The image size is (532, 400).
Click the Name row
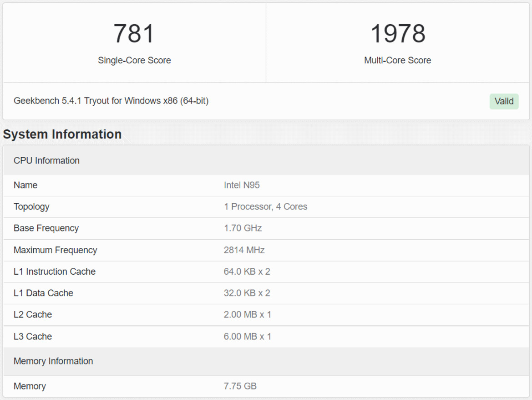coord(25,185)
